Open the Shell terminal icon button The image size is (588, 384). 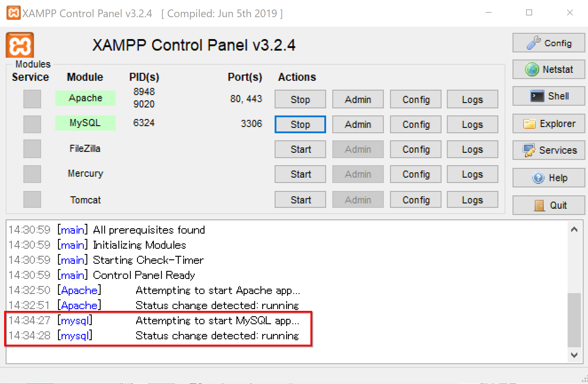(549, 96)
